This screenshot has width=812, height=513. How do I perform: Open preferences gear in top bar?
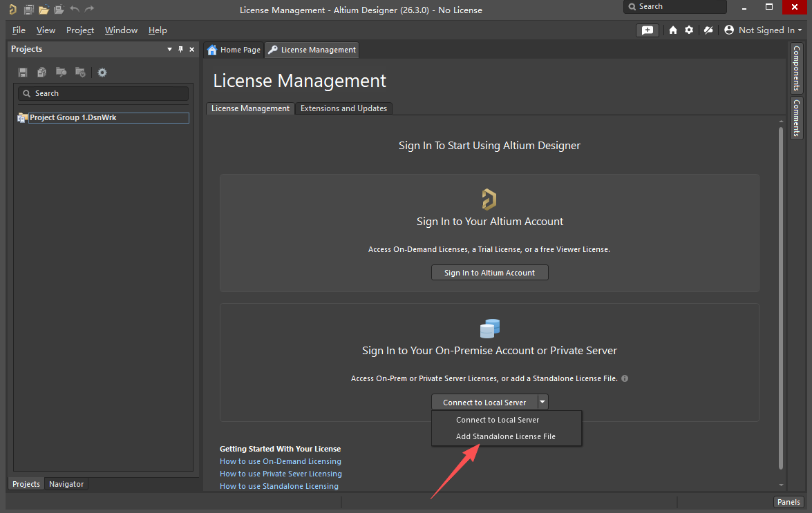689,30
